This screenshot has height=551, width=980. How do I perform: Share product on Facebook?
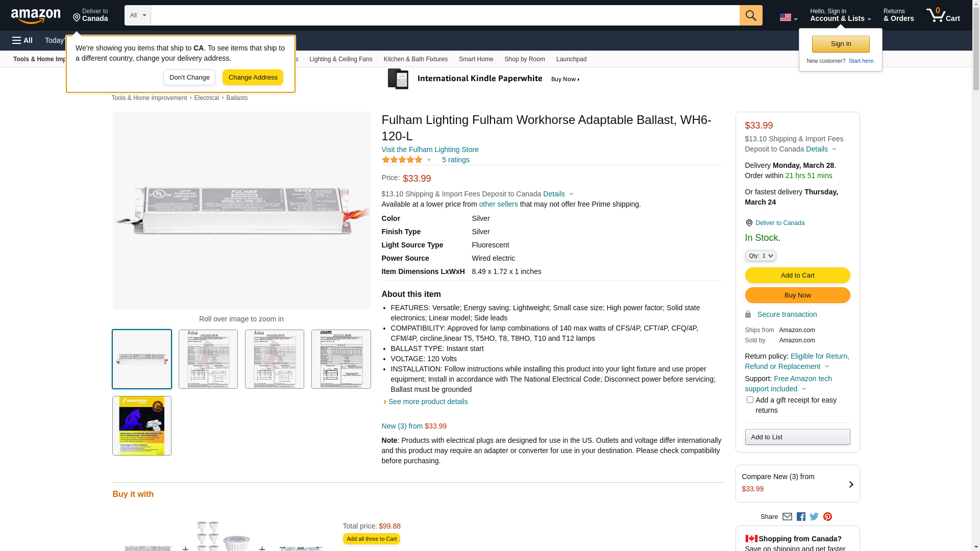801,517
